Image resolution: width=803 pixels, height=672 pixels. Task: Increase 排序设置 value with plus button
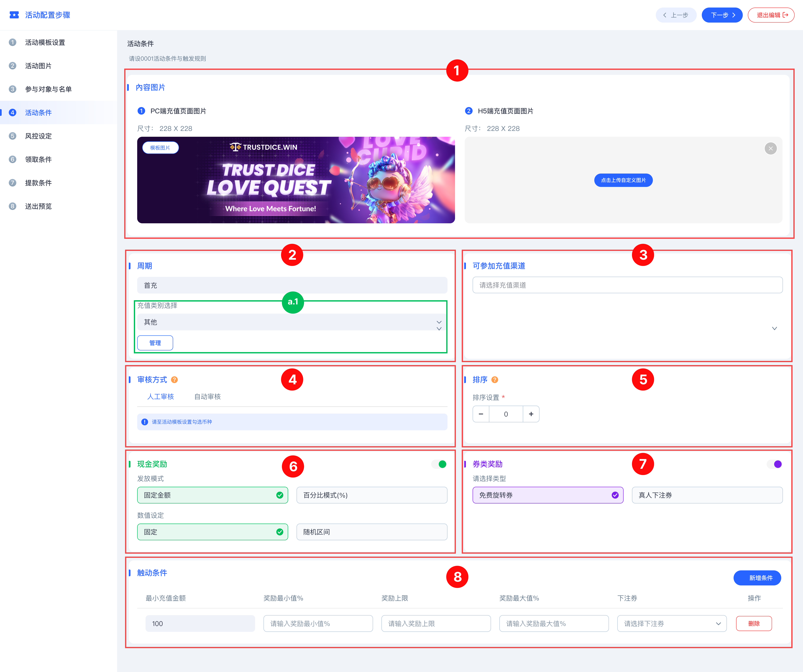coord(531,414)
